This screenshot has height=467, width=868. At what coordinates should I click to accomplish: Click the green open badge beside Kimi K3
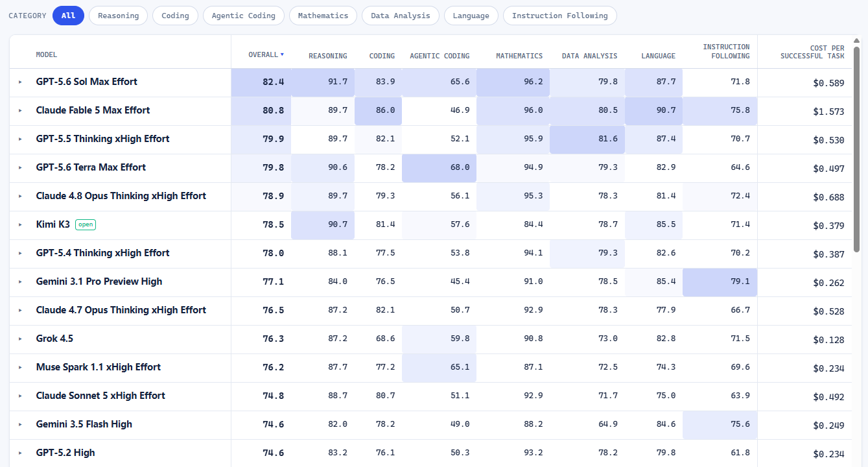tap(86, 224)
